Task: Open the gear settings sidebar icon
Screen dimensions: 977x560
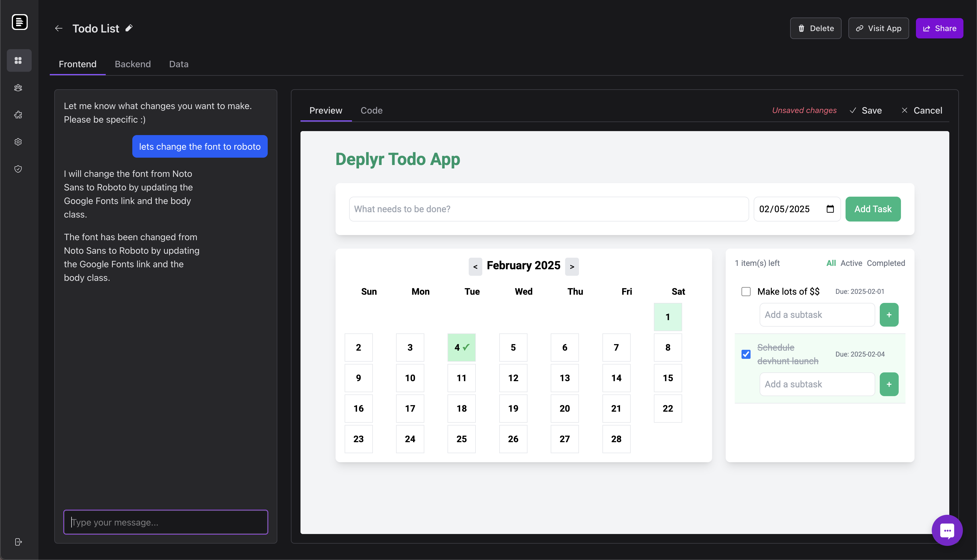Action: [18, 142]
